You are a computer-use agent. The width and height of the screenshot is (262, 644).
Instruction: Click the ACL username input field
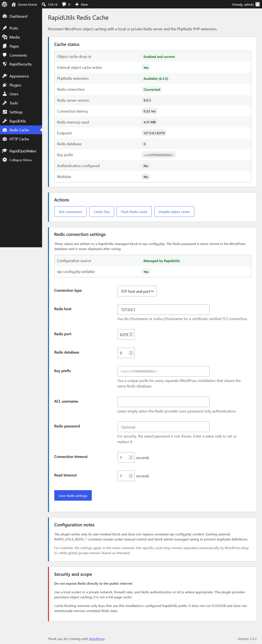tap(164, 402)
